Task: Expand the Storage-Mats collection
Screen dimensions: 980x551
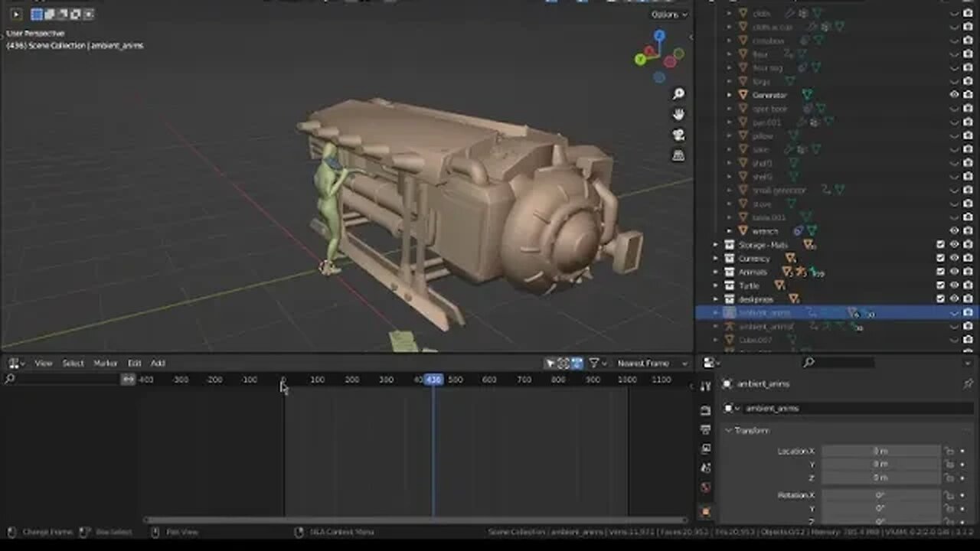Action: 716,245
